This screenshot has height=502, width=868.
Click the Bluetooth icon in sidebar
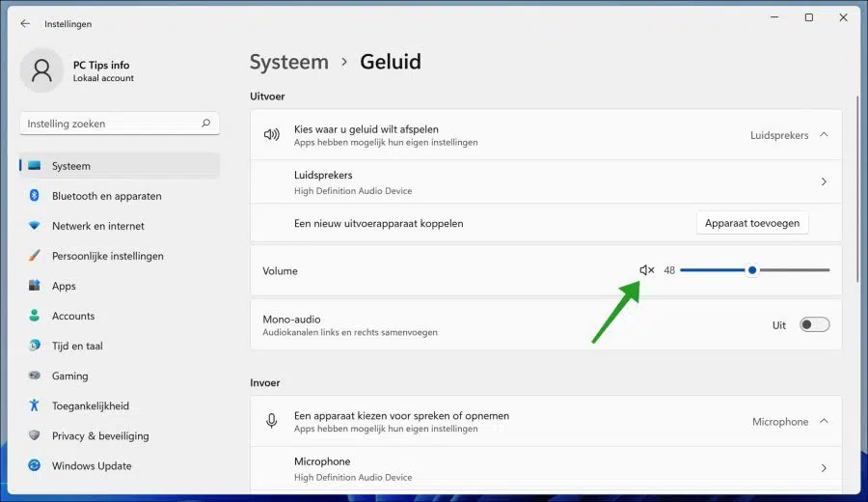pos(35,195)
